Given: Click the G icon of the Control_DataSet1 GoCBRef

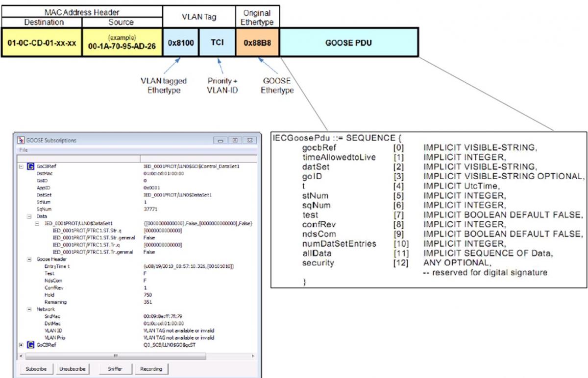Looking at the screenshot, I should point(31,167).
